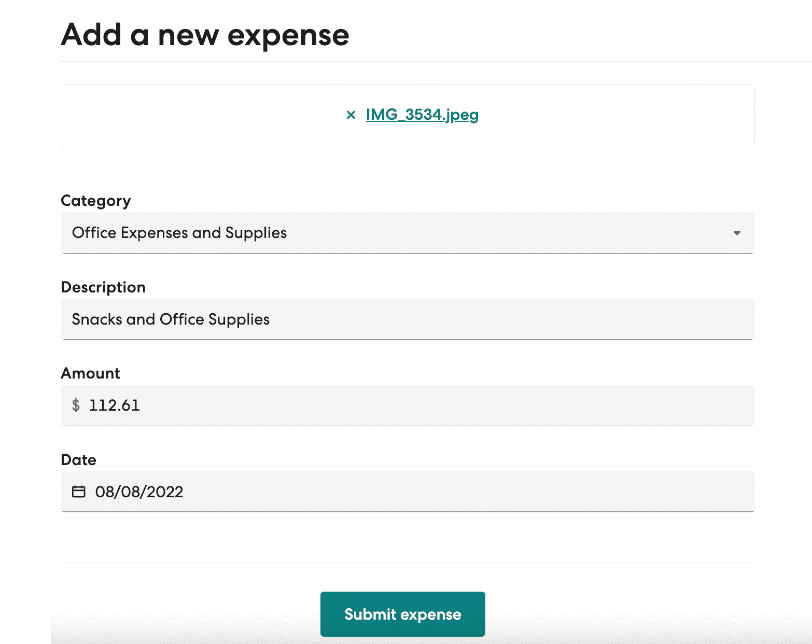This screenshot has height=644, width=812.
Task: Open the IMG_3534.jpeg receipt link
Action: [x=422, y=115]
